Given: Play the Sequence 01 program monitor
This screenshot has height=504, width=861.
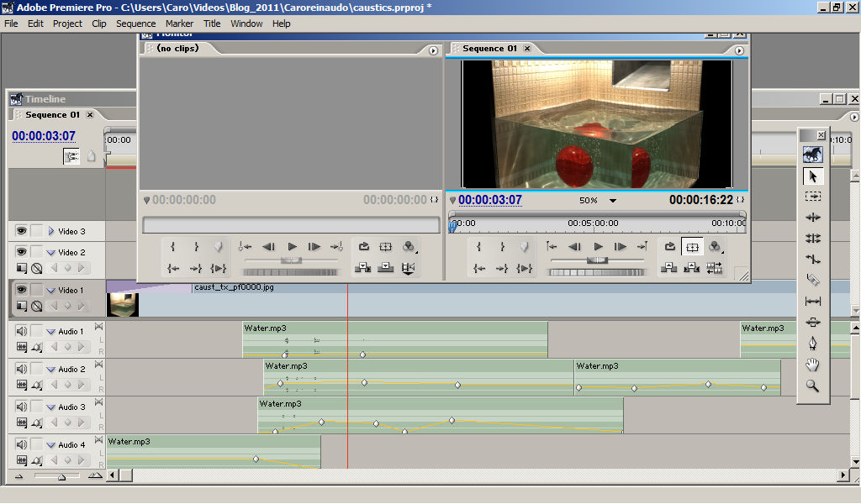Looking at the screenshot, I should tap(598, 247).
